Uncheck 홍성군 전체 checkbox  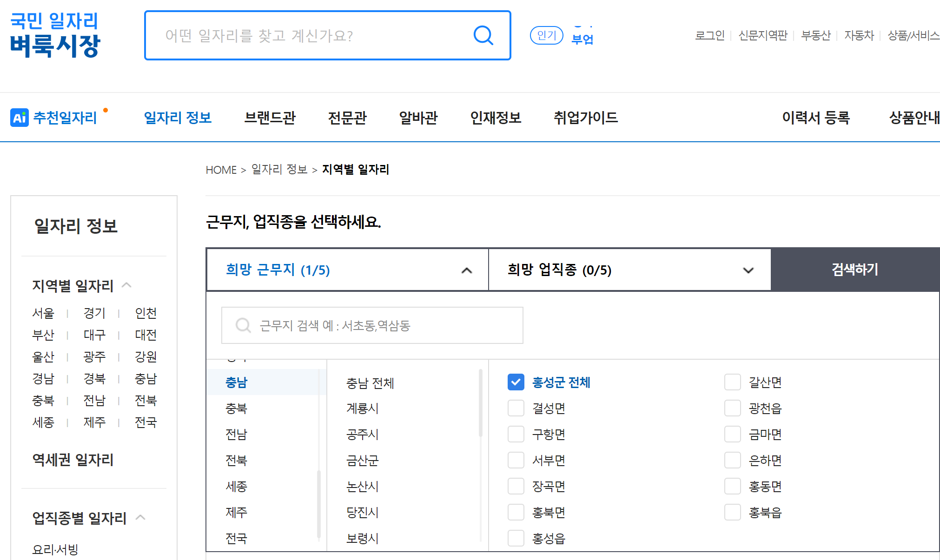516,382
